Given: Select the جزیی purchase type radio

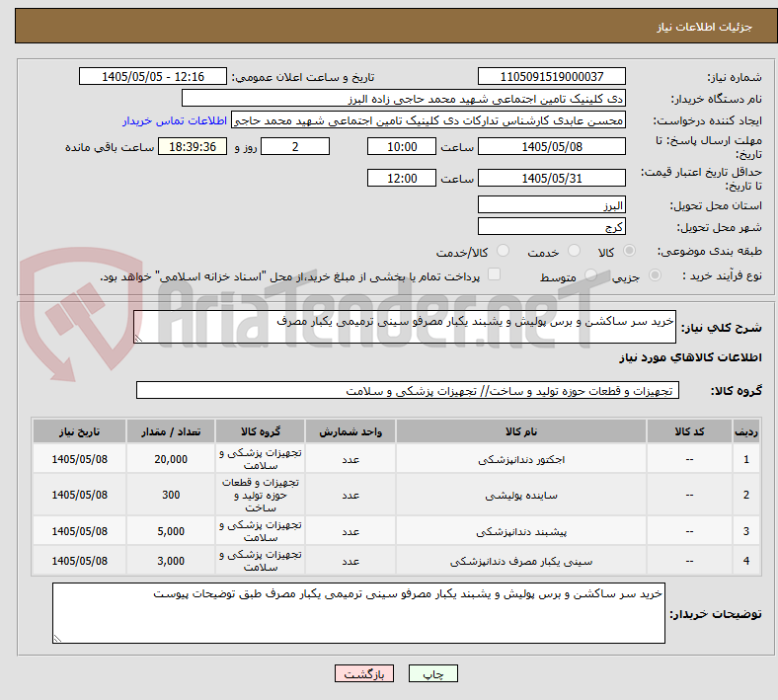Looking at the screenshot, I should (655, 275).
